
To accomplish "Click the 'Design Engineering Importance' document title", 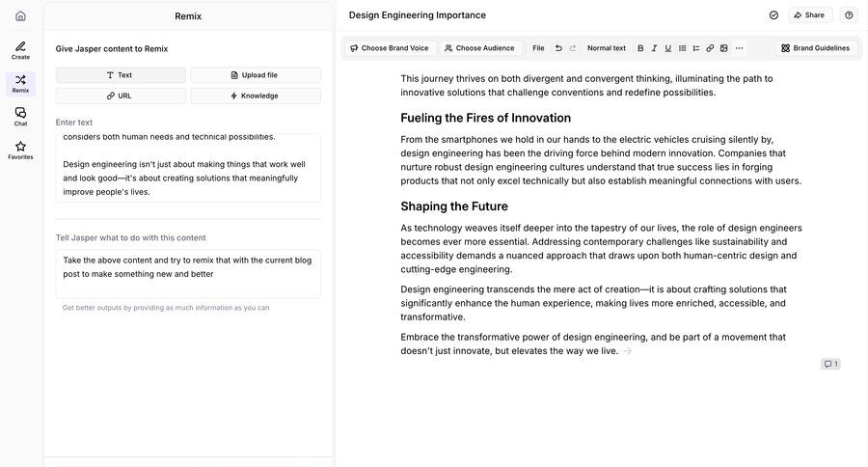I will point(418,15).
